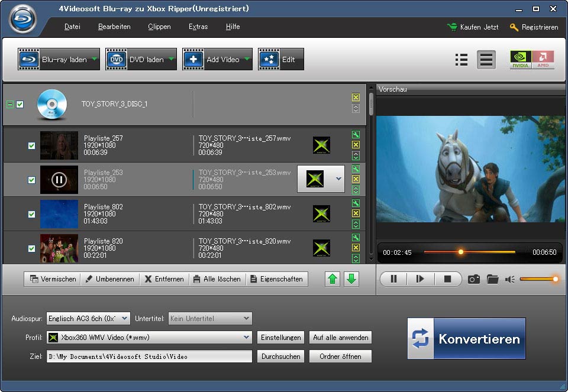The height and width of the screenshot is (392, 568).
Task: Open the snapshot folder icon
Action: 492,279
